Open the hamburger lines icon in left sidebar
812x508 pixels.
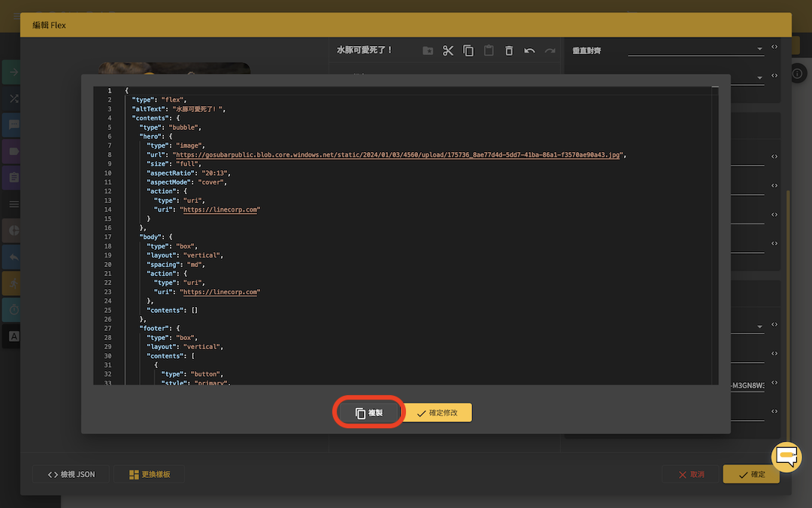14,204
